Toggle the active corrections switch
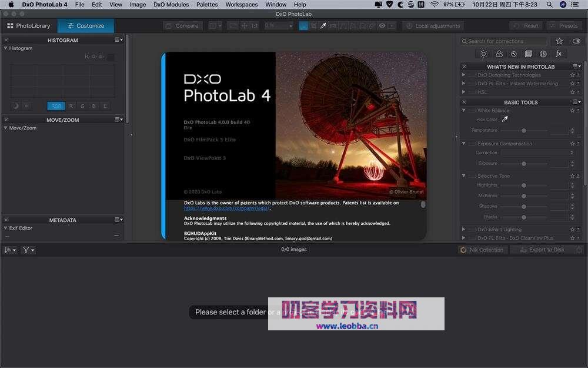The image size is (588, 368). [577, 41]
